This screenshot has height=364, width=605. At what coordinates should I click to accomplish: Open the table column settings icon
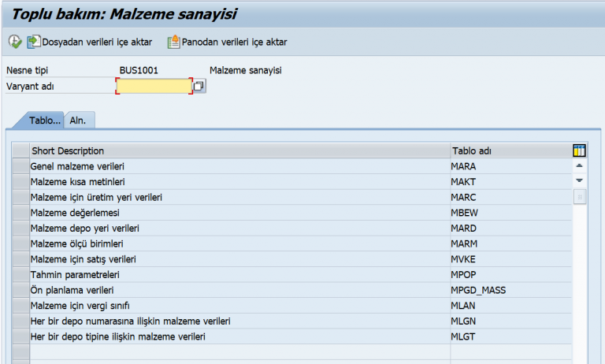click(580, 150)
